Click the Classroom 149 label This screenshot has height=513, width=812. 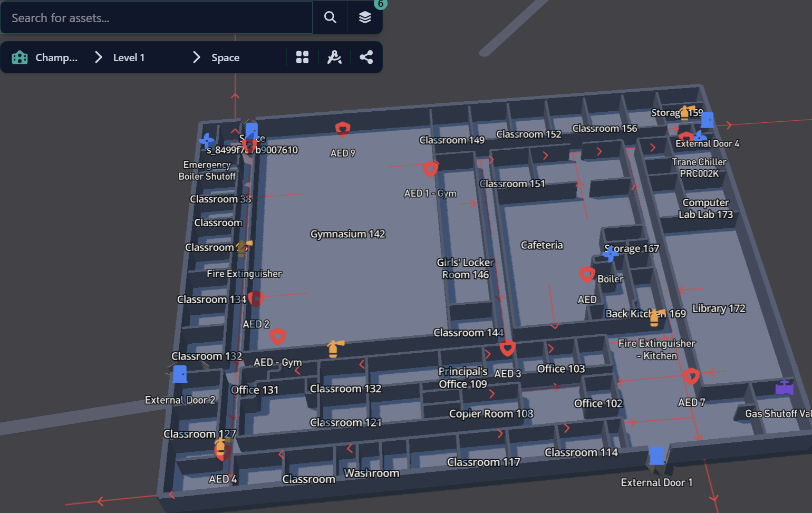click(452, 140)
